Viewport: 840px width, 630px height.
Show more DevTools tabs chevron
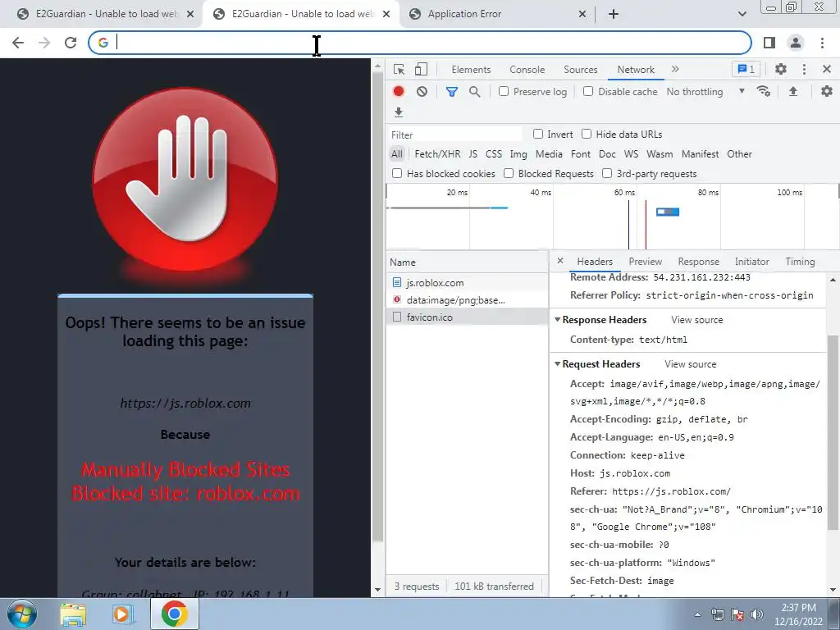[x=675, y=69]
